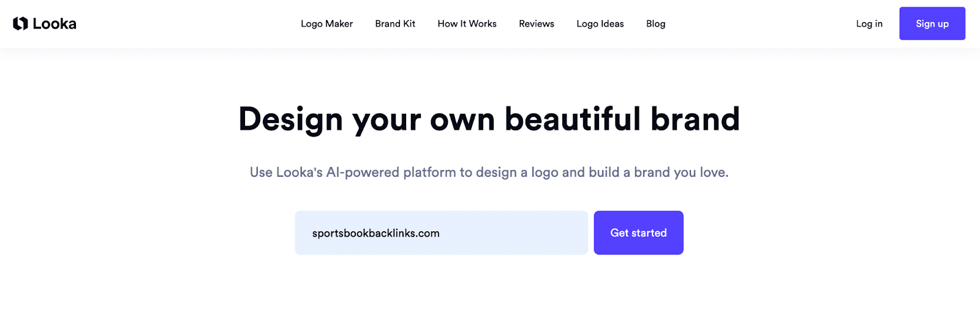Click the empty area of the name field
The height and width of the screenshot is (312, 980).
(x=513, y=233)
